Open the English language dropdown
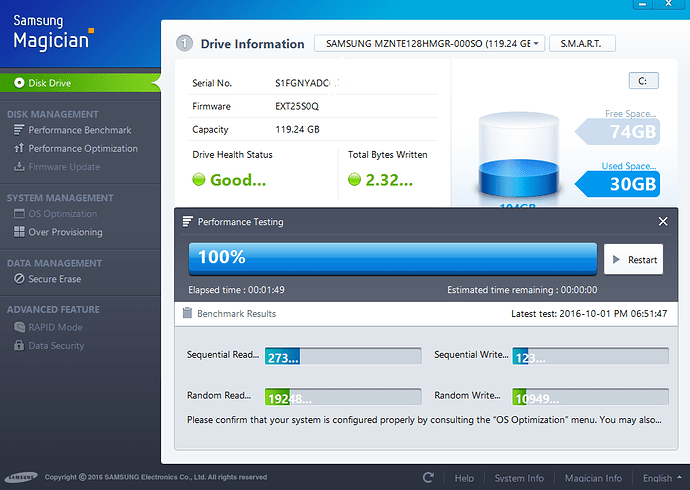Image resolution: width=690 pixels, height=490 pixels. point(662,478)
